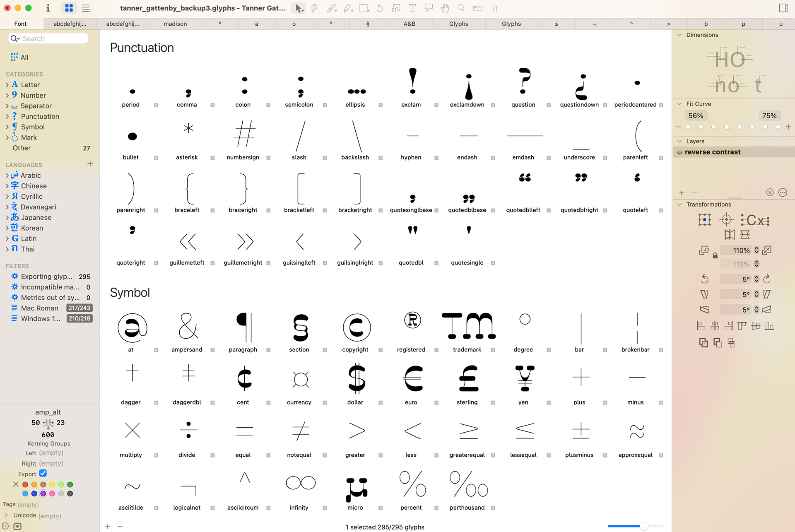Rotate clockwise by 5 degrees
This screenshot has width=795, height=532.
coord(767,279)
